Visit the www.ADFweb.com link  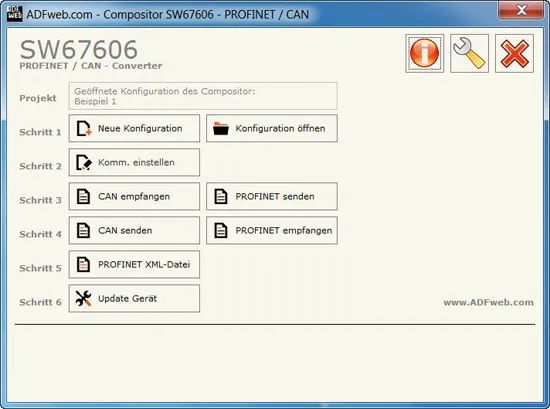pos(488,302)
